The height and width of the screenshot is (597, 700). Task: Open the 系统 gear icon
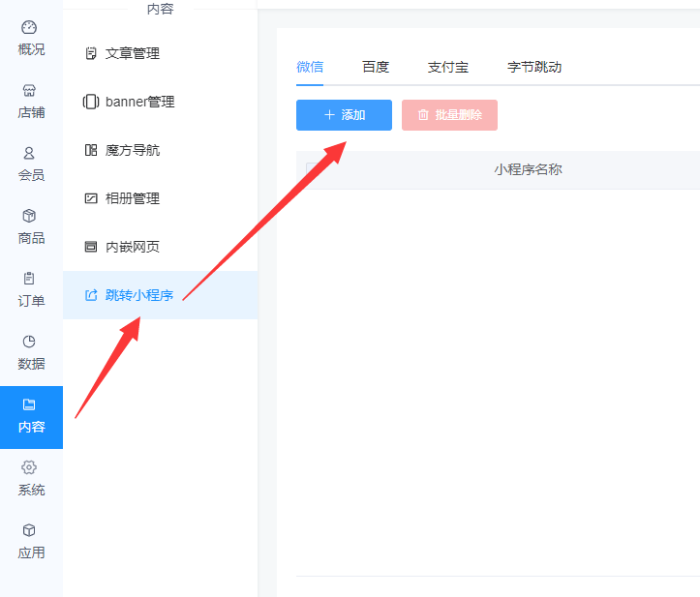(29, 467)
